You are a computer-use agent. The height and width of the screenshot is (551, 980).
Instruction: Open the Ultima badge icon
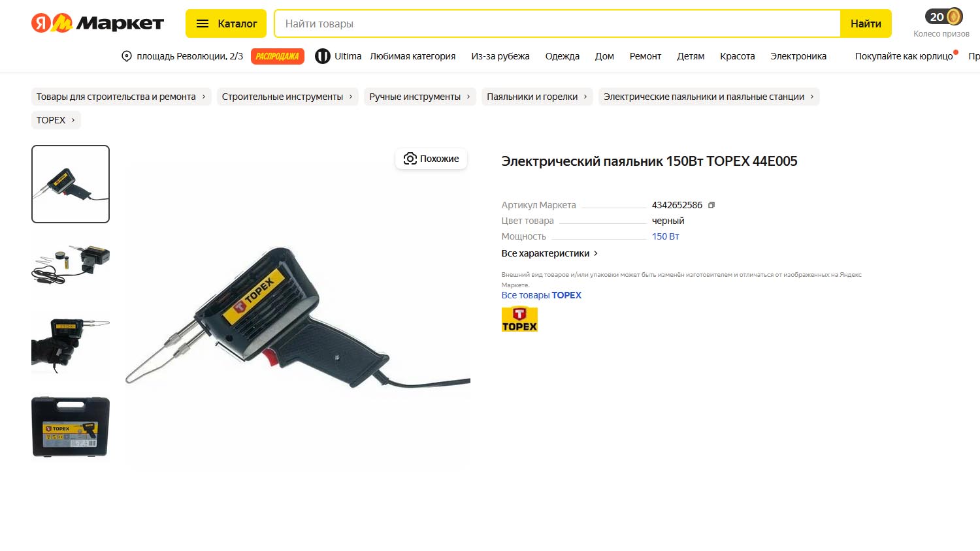click(322, 56)
